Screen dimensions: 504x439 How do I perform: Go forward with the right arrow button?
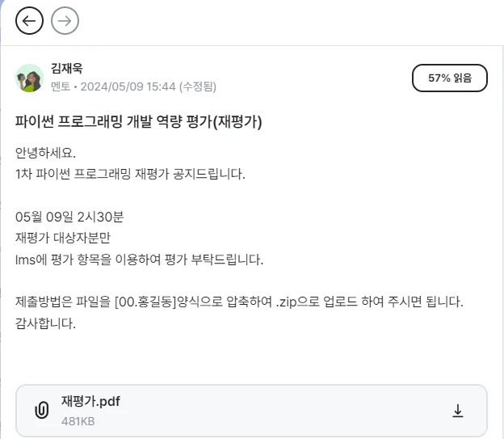pyautogui.click(x=65, y=21)
